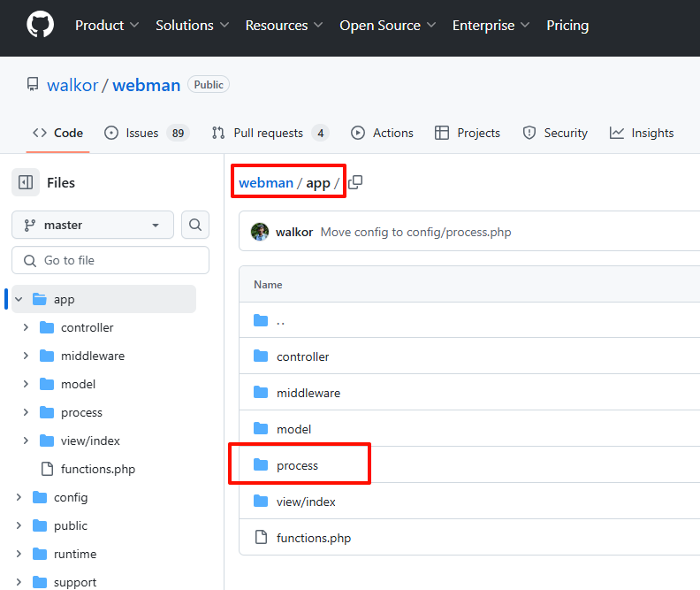Expand the public folder in tree
700x590 pixels.
point(19,525)
